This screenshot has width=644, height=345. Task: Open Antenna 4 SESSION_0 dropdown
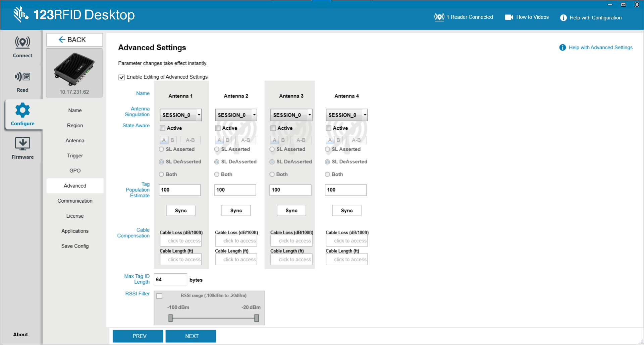tap(346, 115)
